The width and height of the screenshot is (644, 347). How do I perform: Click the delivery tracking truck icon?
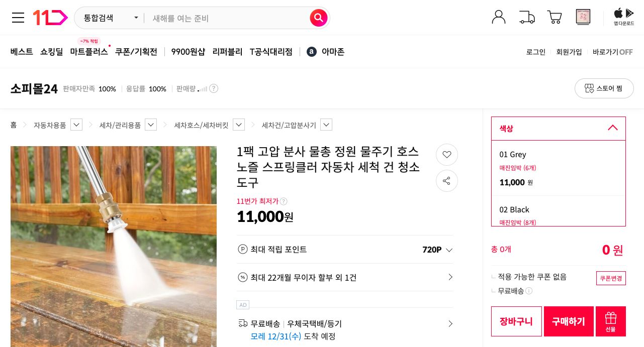(x=526, y=17)
